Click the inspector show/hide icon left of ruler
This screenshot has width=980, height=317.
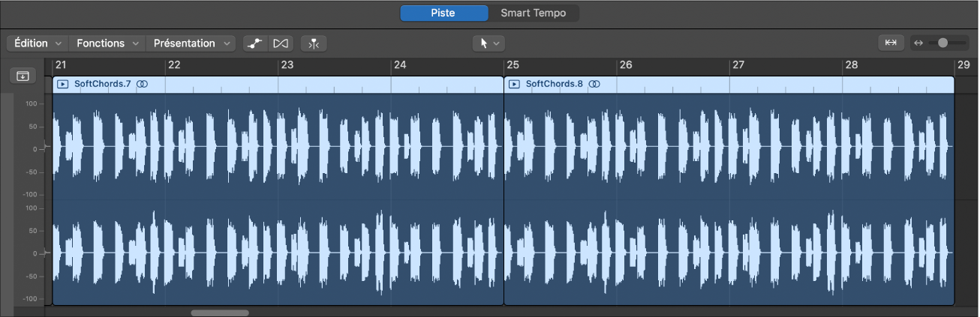coord(23,76)
